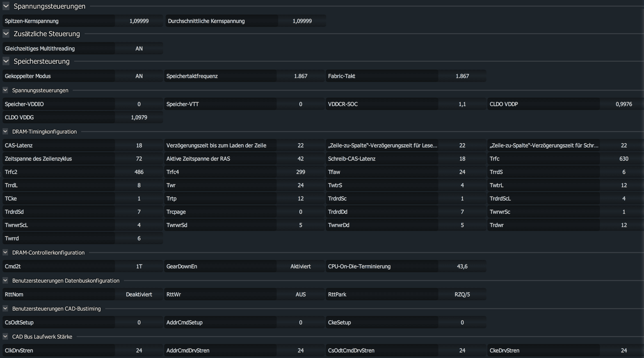Select Spitzen-Kernspannung value 1,09999
The width and height of the screenshot is (644, 358).
coord(139,21)
